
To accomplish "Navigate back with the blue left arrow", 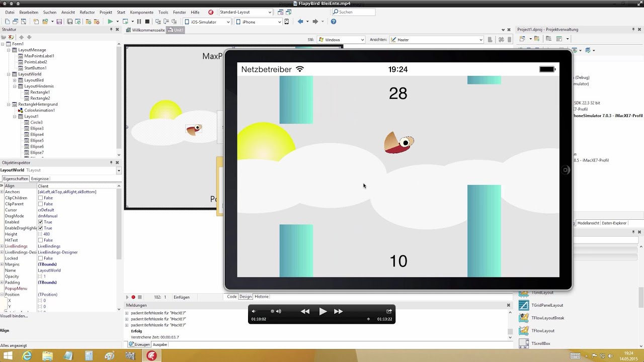I will tap(300, 22).
